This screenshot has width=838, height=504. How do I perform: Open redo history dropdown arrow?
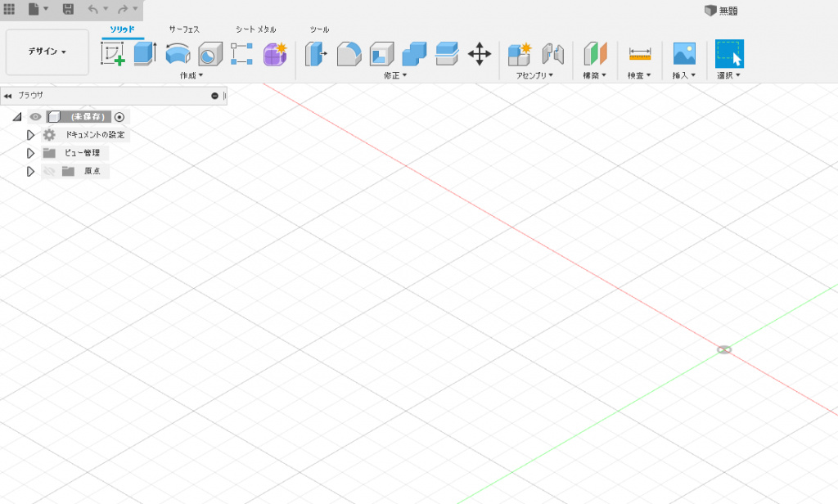[x=135, y=8]
